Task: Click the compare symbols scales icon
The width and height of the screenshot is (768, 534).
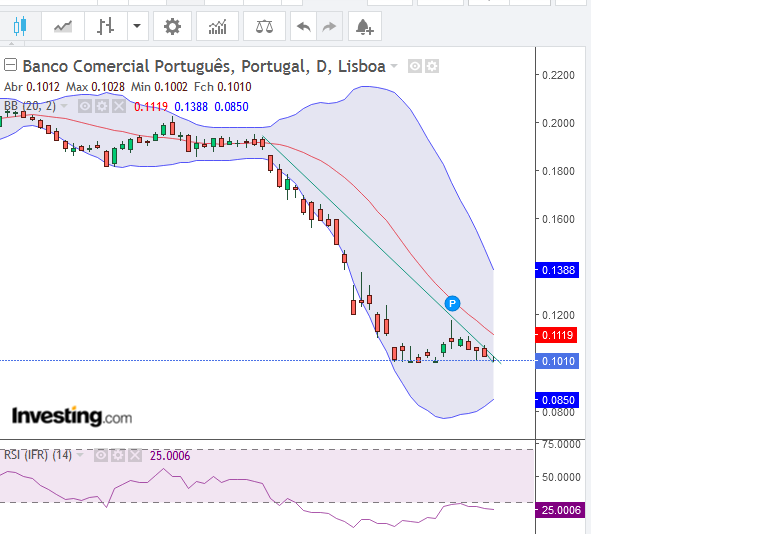Action: click(264, 26)
